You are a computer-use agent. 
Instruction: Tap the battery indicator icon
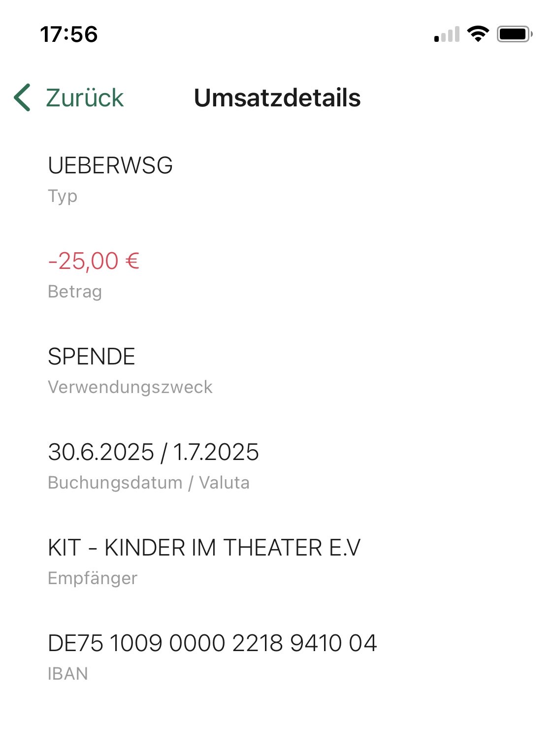click(515, 34)
